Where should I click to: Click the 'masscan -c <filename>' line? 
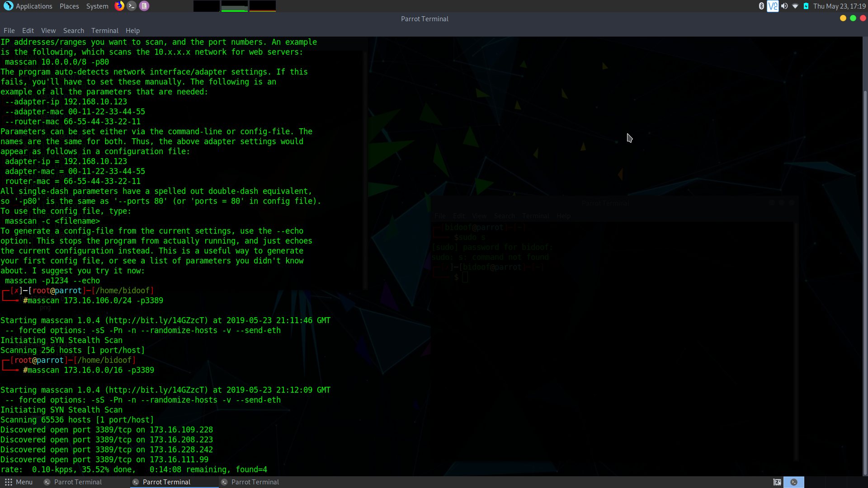pos(52,221)
